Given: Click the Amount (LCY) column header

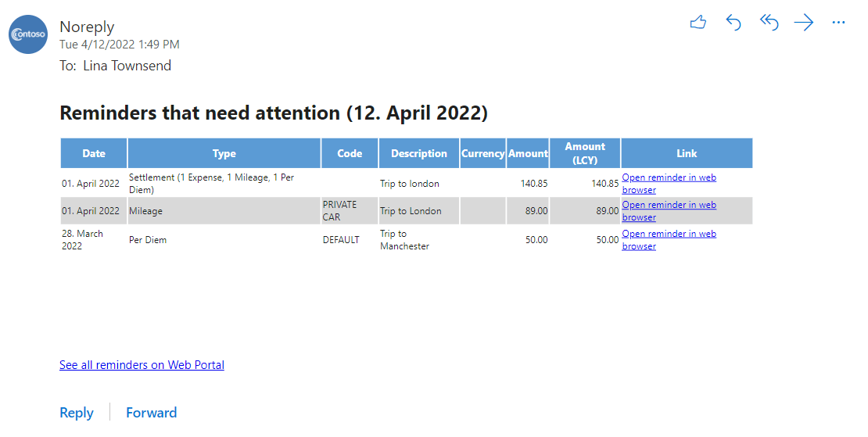Looking at the screenshot, I should point(585,153).
